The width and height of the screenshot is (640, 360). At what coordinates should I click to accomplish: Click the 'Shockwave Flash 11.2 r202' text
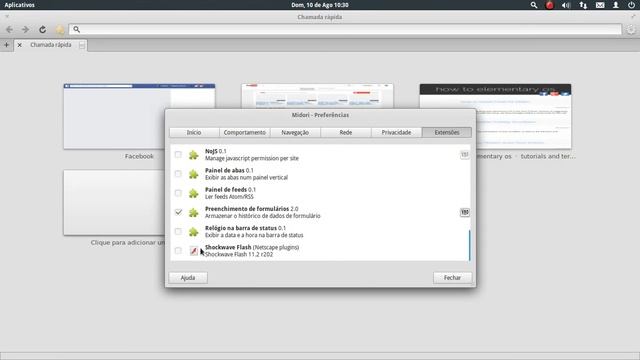[239, 254]
